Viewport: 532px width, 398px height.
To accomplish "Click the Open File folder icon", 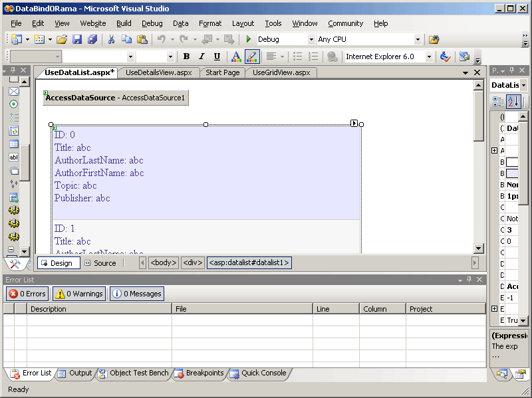I will [61, 40].
